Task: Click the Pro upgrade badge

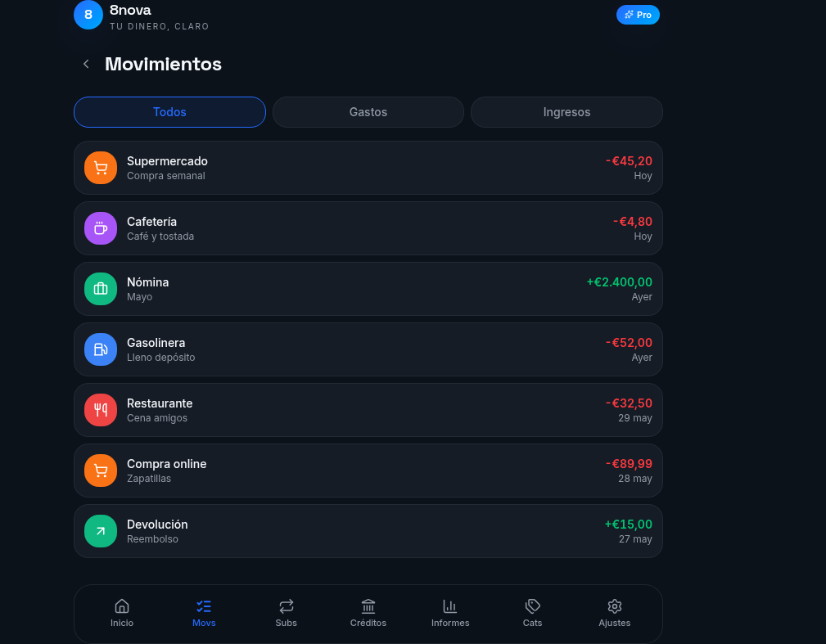Action: click(x=638, y=15)
